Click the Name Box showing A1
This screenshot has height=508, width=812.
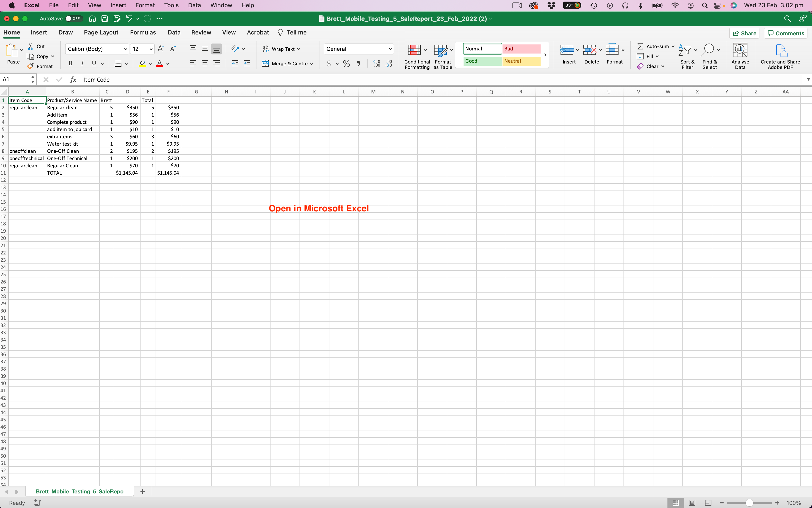click(x=15, y=80)
